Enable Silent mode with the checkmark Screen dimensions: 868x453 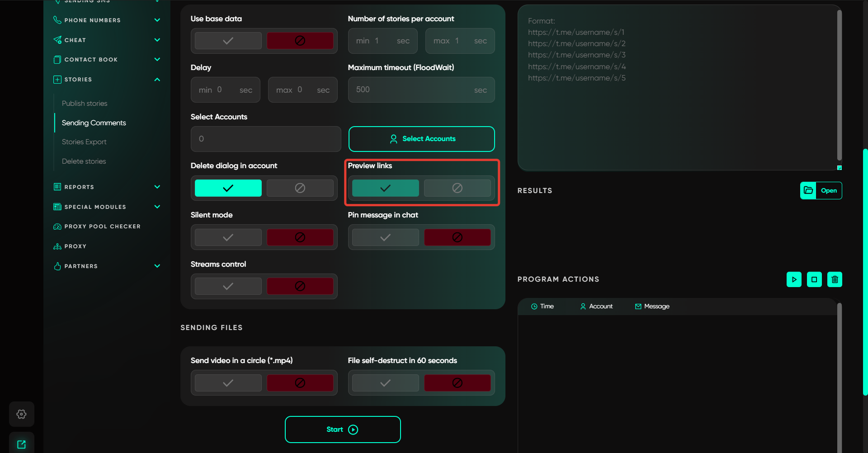tap(228, 237)
